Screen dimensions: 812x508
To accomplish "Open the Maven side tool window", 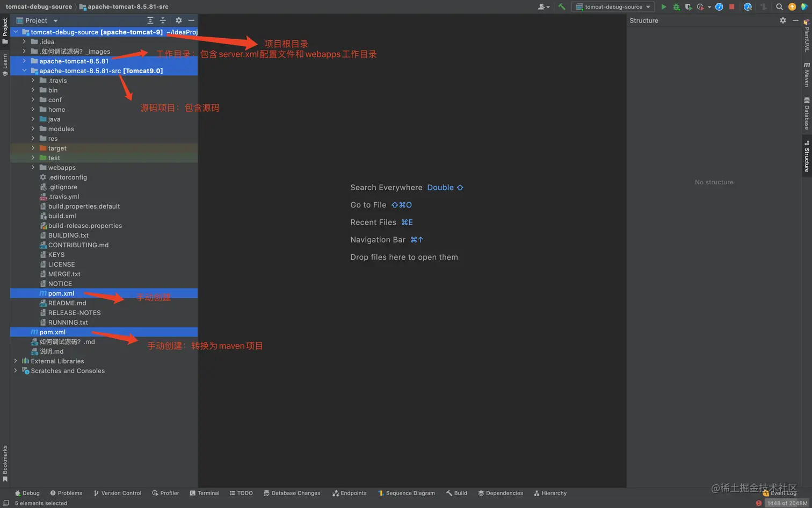I will 807,74.
